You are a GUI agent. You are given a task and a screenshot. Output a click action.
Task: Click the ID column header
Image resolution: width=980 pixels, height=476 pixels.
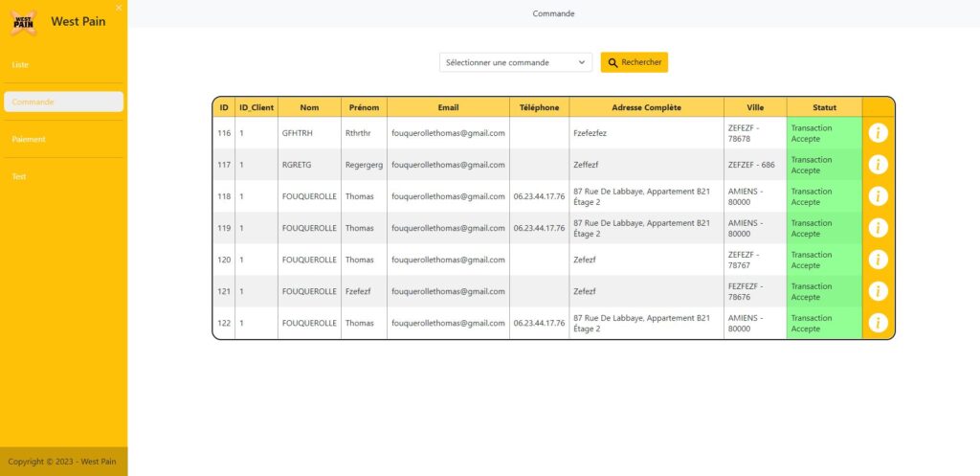[x=224, y=107]
